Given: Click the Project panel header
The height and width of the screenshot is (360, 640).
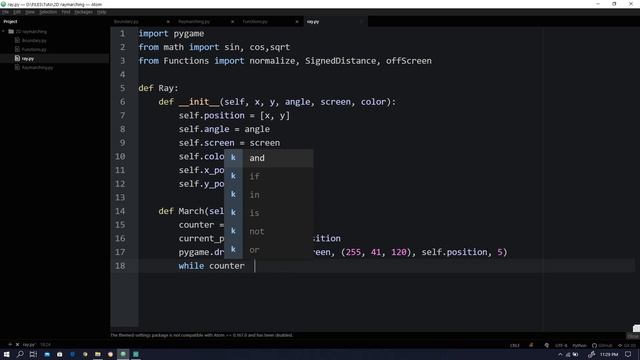Looking at the screenshot, I should click(x=10, y=22).
